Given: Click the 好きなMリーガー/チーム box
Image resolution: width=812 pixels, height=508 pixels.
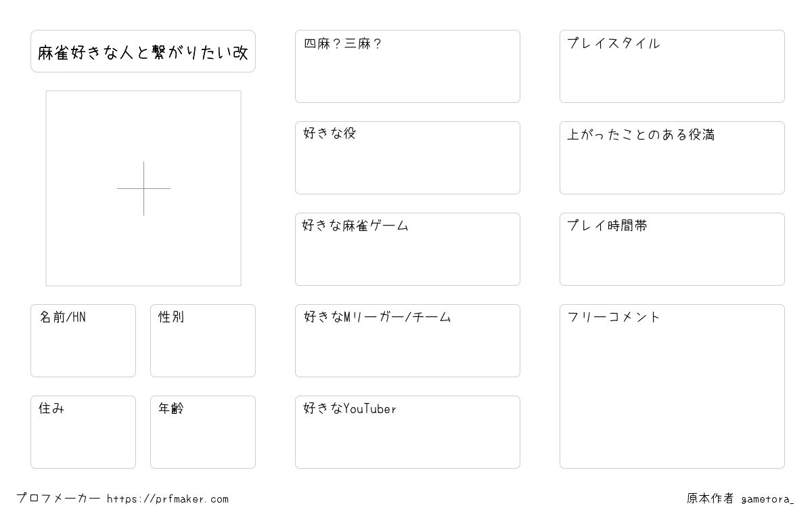Looking at the screenshot, I should pos(407,341).
